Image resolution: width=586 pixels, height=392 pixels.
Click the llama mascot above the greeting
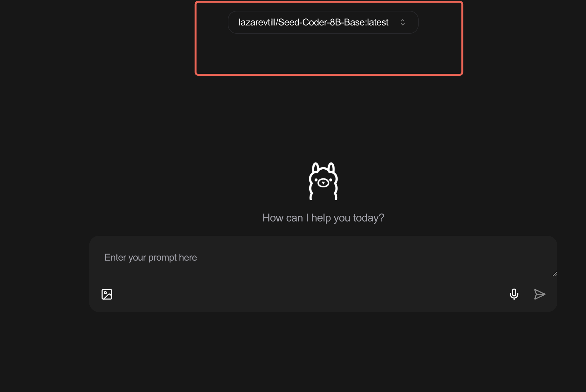323,181
